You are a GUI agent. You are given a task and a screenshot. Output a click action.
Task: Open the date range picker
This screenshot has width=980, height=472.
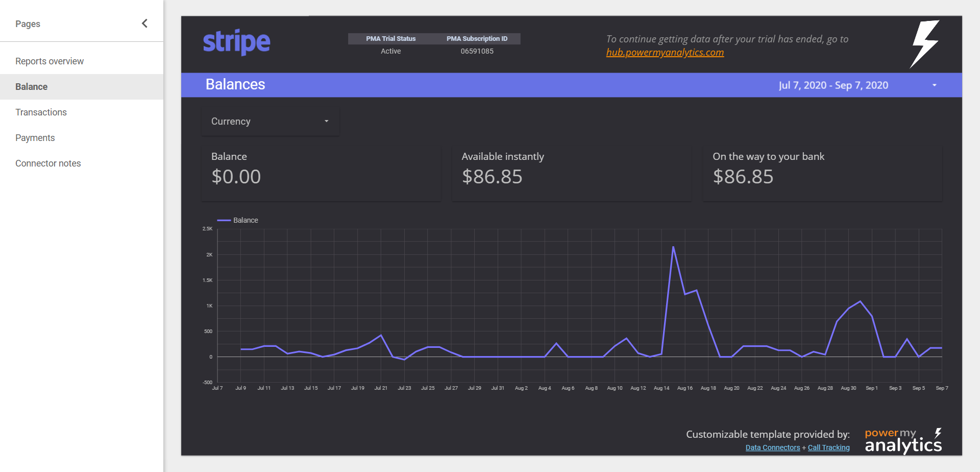(x=833, y=85)
